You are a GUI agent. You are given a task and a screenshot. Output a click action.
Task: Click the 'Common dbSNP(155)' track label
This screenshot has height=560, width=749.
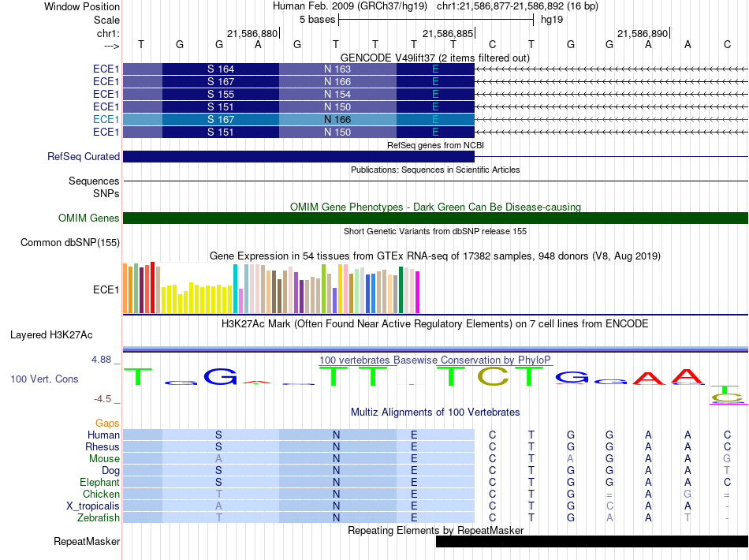tap(69, 242)
